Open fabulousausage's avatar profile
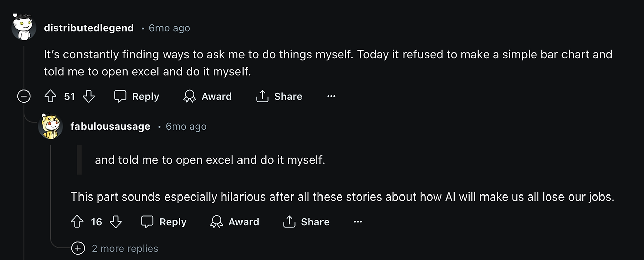This screenshot has height=260, width=644. (50, 126)
